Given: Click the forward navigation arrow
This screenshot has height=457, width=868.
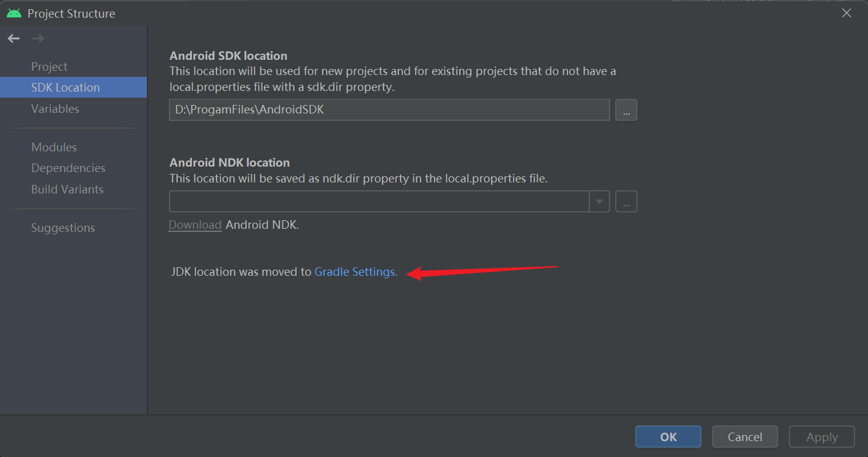Looking at the screenshot, I should [38, 38].
